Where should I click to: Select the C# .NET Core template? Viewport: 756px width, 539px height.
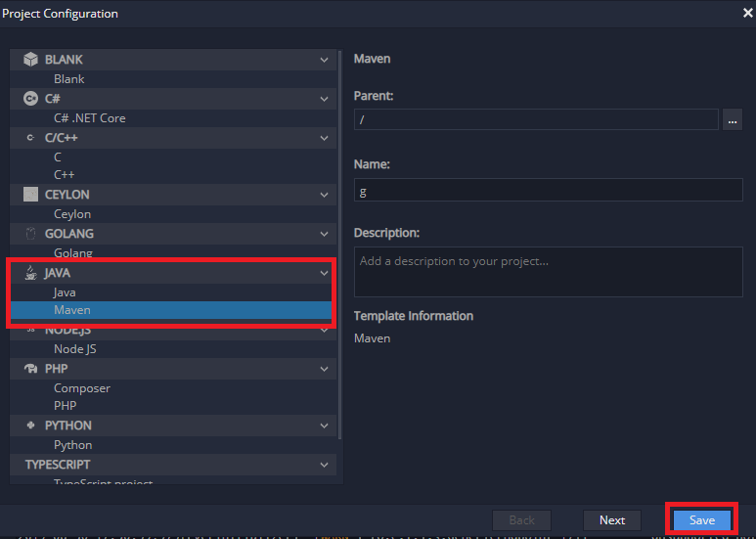[x=173, y=118]
